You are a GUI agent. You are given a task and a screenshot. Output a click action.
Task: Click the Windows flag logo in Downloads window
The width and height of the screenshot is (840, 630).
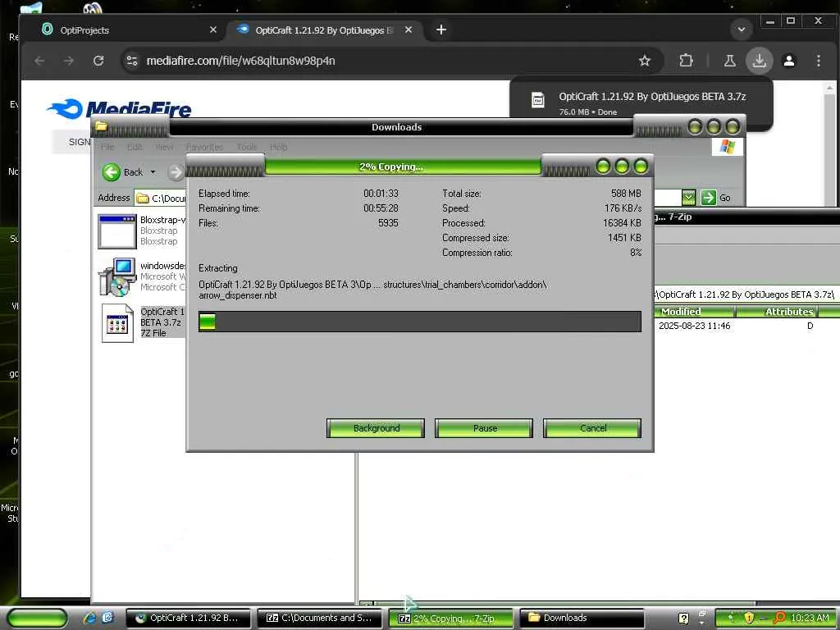[x=727, y=146]
